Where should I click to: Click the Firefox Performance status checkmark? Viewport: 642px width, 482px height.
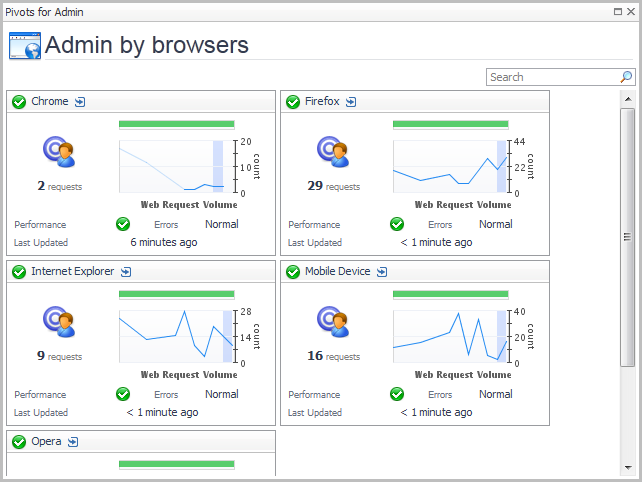pos(397,224)
